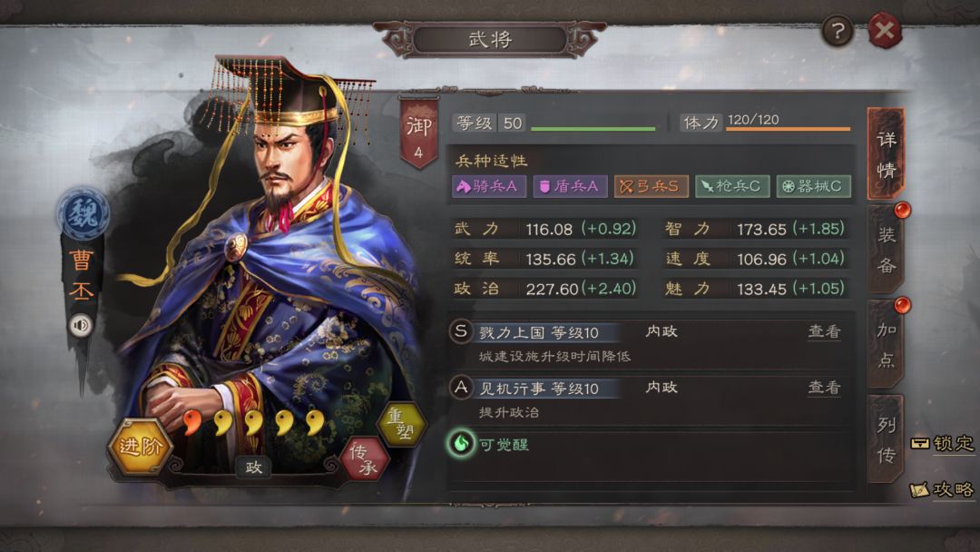Switch to the 详情 tab

887,154
